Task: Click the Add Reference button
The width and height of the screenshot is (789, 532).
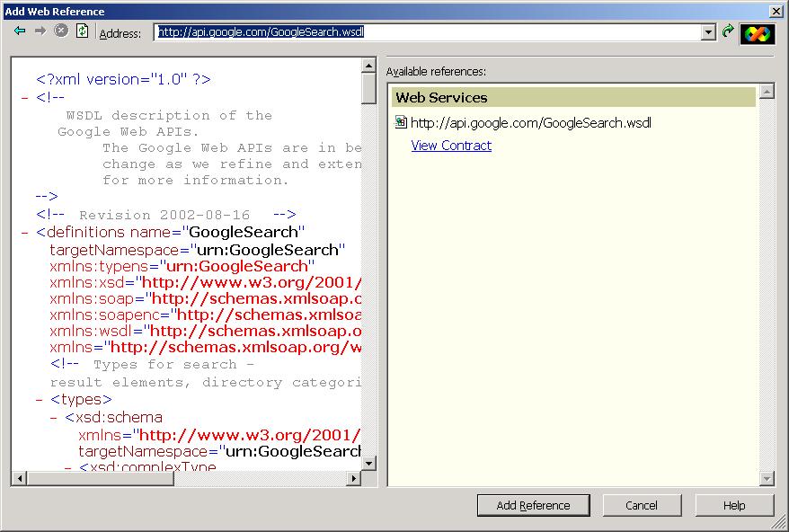Action: point(534,505)
